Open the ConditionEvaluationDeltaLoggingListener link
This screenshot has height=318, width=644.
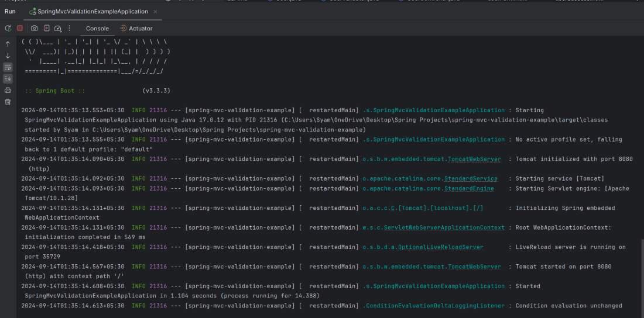click(433, 306)
